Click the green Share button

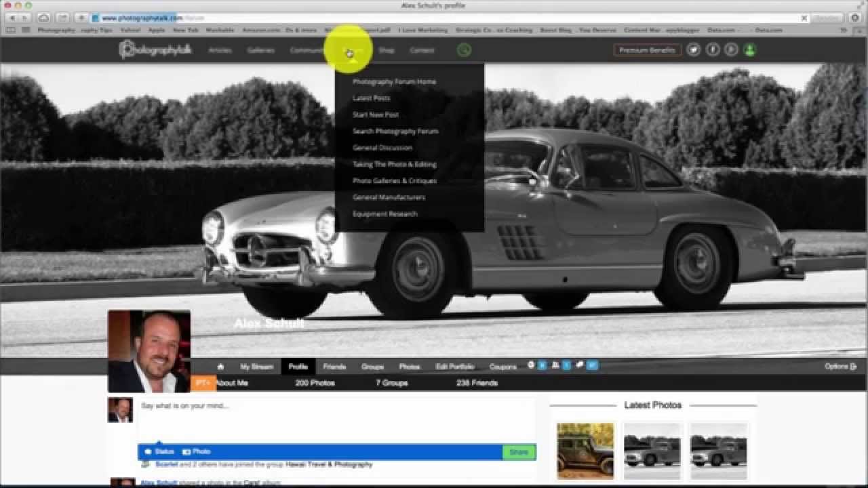[519, 452]
